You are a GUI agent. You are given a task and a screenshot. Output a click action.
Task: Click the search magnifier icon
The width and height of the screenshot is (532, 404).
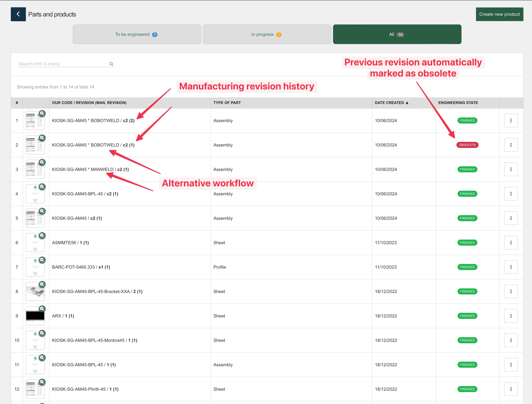coord(111,64)
